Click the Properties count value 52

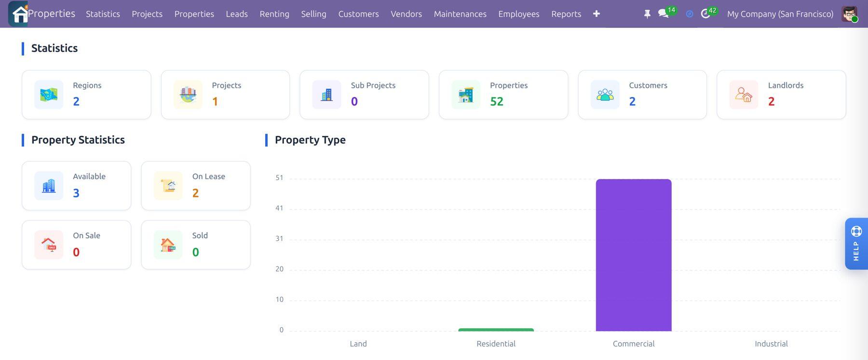[496, 101]
